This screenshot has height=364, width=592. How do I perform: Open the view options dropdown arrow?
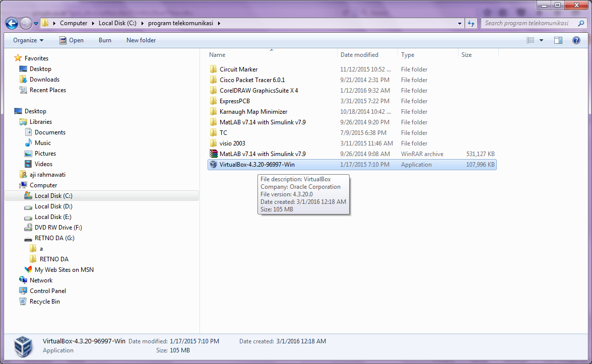pyautogui.click(x=541, y=40)
